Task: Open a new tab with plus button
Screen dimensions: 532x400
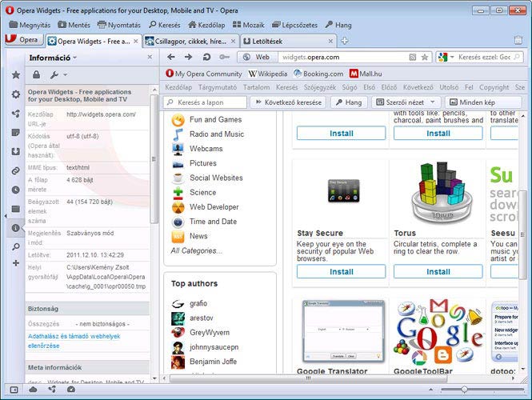Action: click(x=345, y=41)
